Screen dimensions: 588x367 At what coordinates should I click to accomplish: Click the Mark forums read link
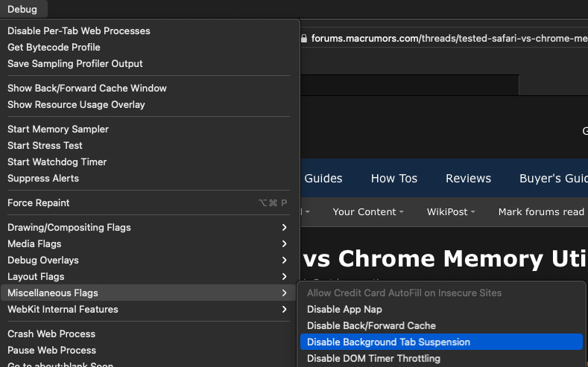click(541, 211)
